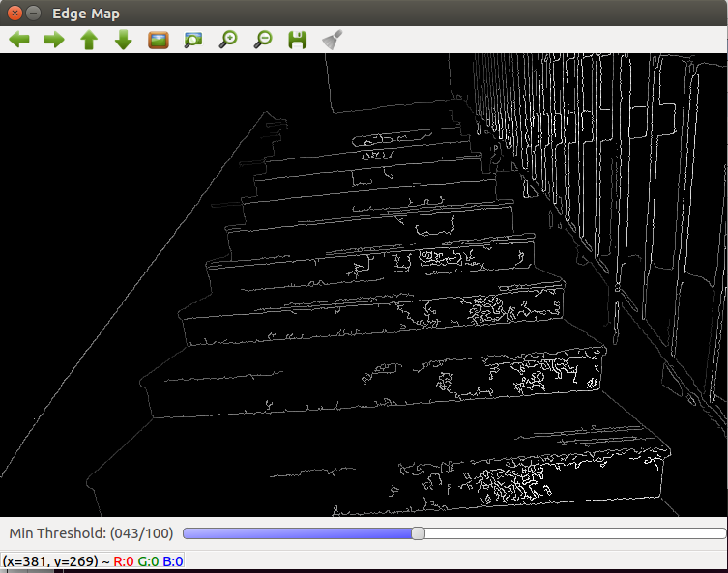
Task: Click the Edge Map title bar text
Action: pyautogui.click(x=86, y=14)
